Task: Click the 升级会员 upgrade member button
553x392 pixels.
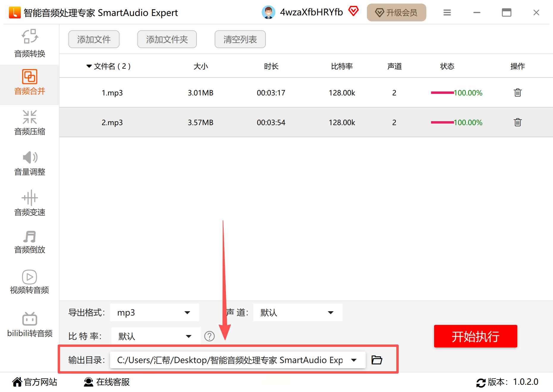Action: (x=397, y=12)
